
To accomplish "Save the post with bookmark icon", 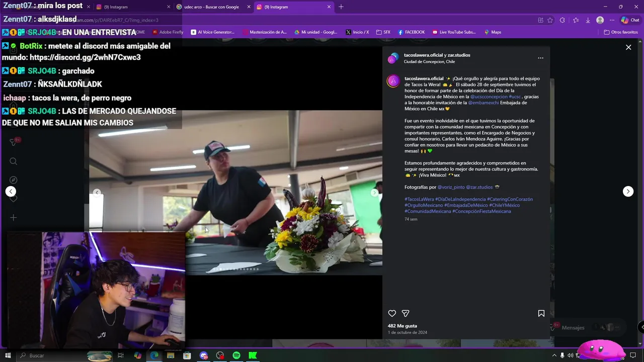I will [x=541, y=313].
